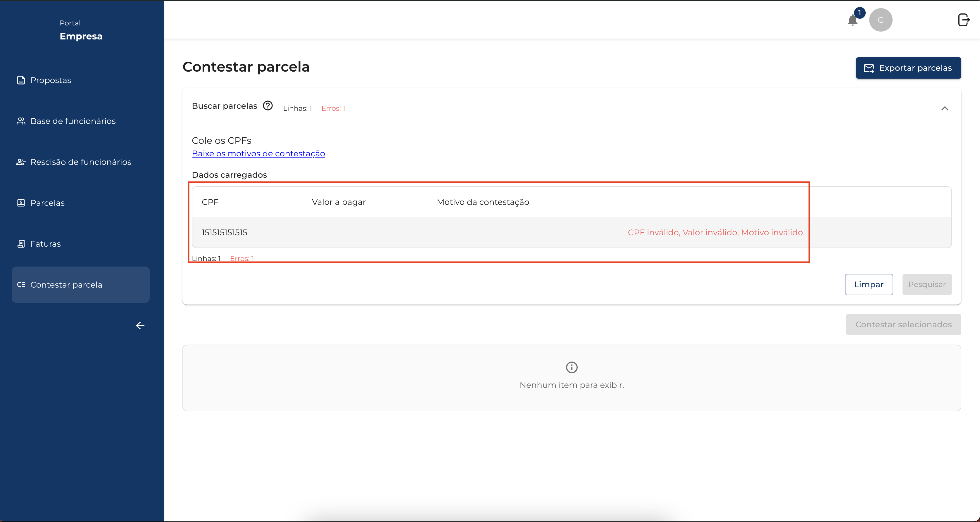Open Base de funcionários menu item
The image size is (980, 522).
[73, 121]
